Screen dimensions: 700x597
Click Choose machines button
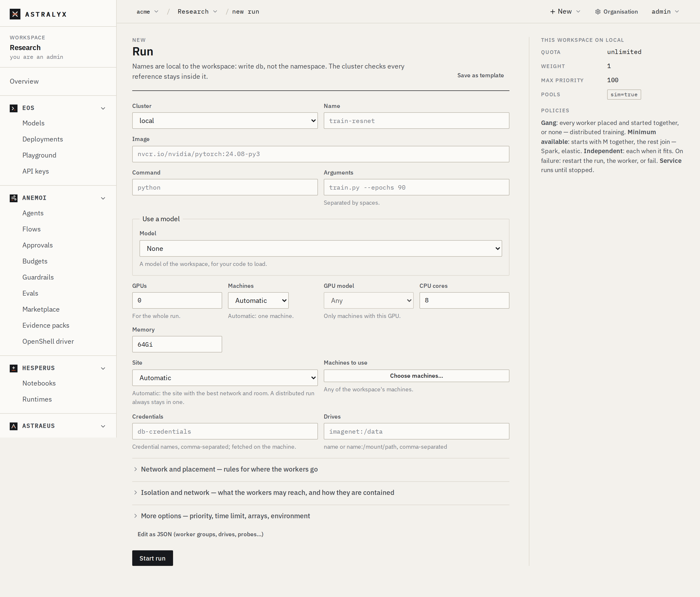click(x=416, y=376)
